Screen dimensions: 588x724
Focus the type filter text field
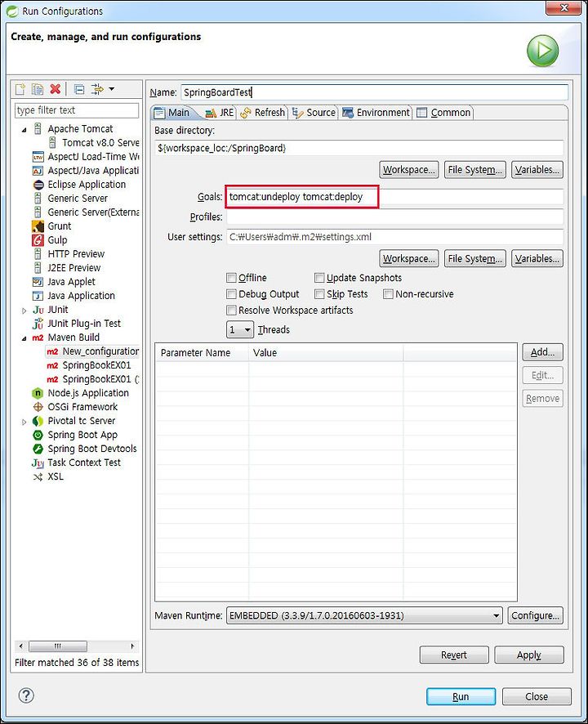point(77,110)
